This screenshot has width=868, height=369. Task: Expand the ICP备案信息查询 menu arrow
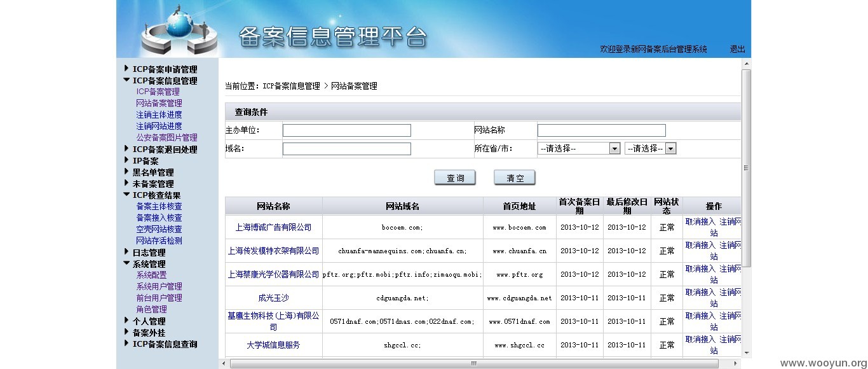click(126, 344)
